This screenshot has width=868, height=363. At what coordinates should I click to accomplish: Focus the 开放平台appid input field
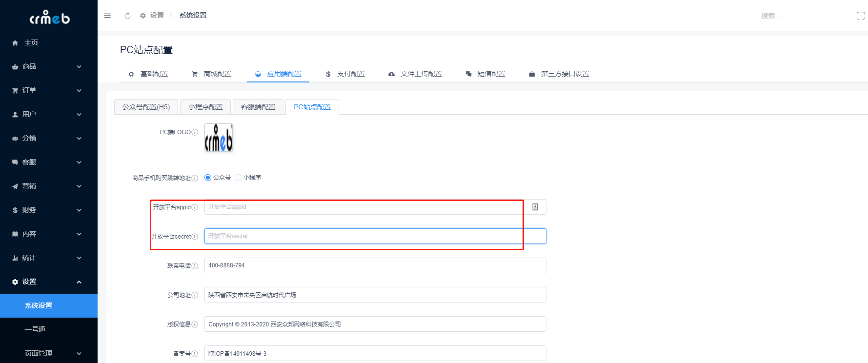[375, 207]
